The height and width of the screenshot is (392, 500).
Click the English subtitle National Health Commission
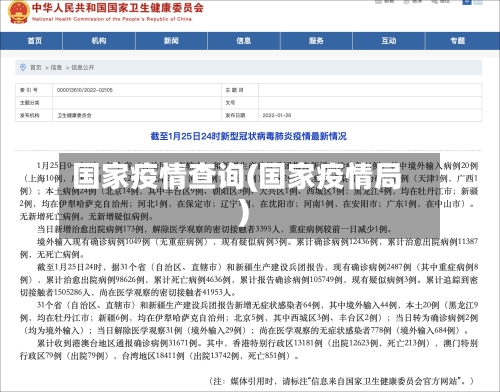point(112,19)
